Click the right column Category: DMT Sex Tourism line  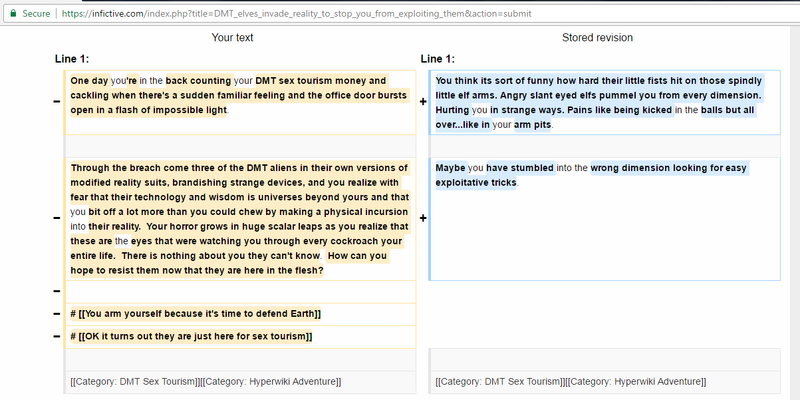[571, 382]
